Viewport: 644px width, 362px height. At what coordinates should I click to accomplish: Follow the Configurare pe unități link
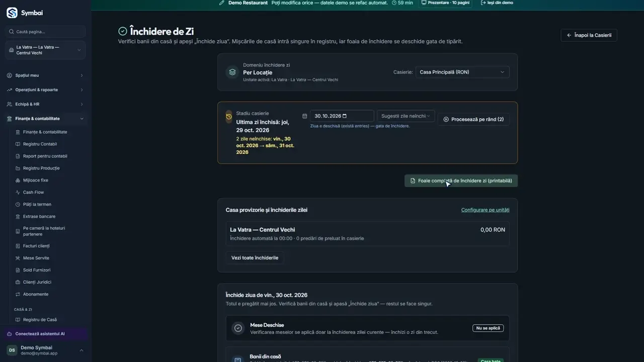click(485, 210)
